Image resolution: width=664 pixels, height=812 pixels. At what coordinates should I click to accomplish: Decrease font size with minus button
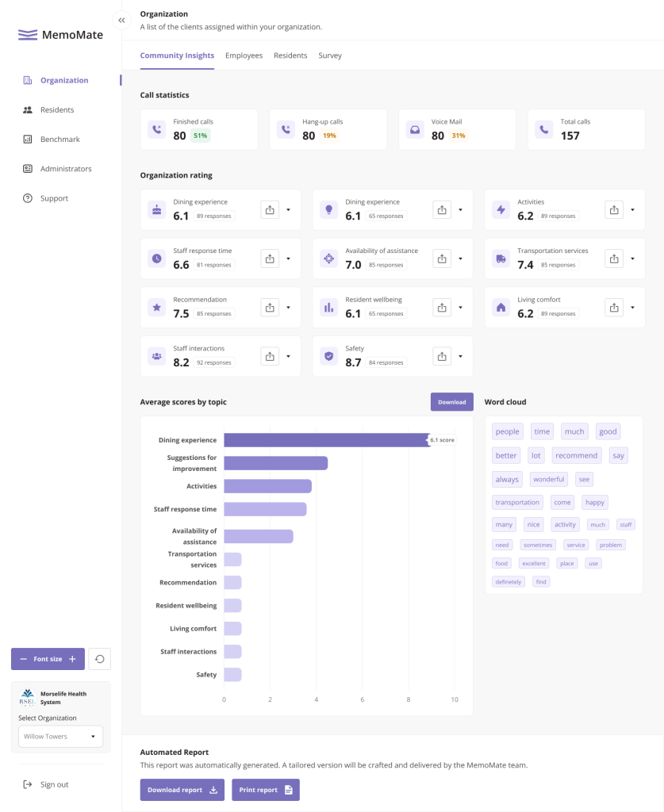click(x=24, y=659)
